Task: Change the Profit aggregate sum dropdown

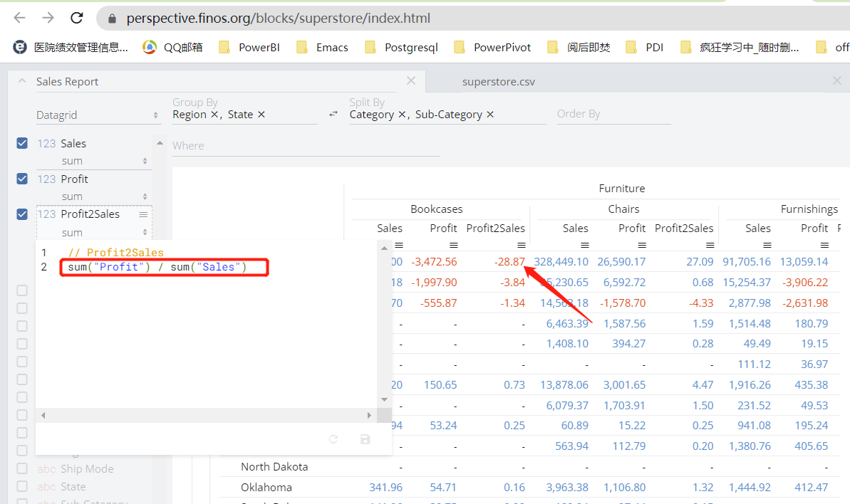Action: click(104, 196)
